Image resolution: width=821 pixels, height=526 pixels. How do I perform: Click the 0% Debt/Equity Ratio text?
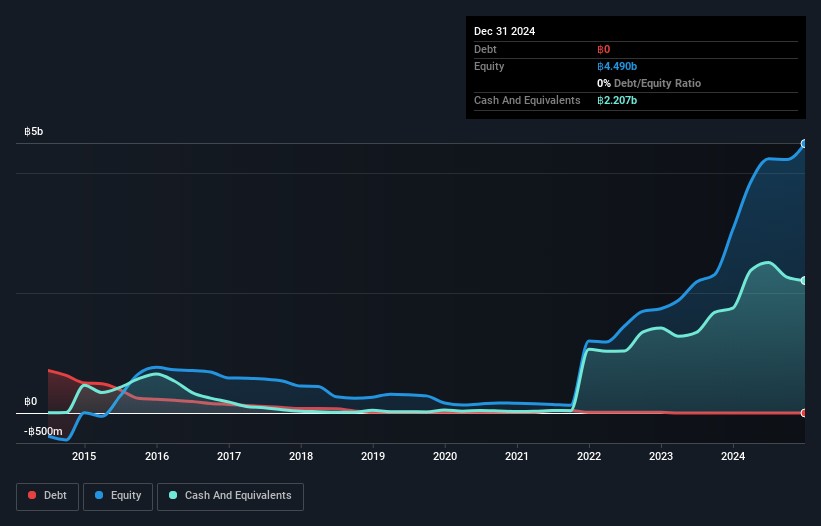coord(649,83)
